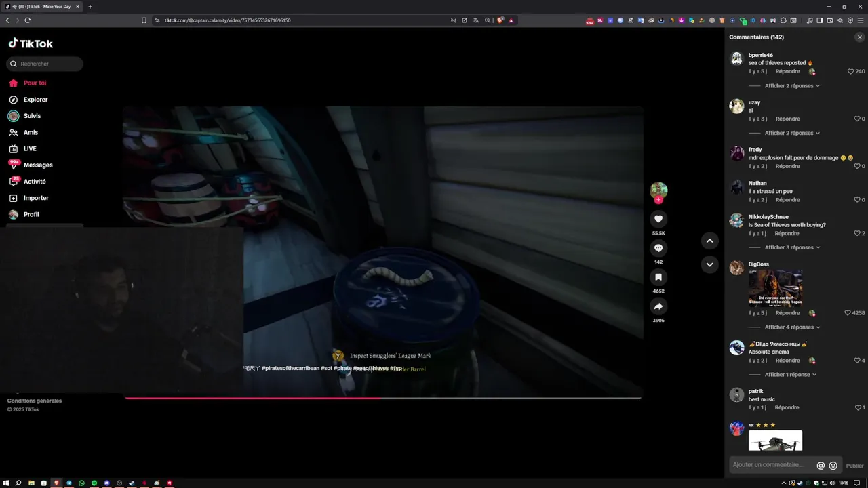The image size is (868, 488).
Task: Like NikkolaySchnee's comment
Action: [x=857, y=233]
